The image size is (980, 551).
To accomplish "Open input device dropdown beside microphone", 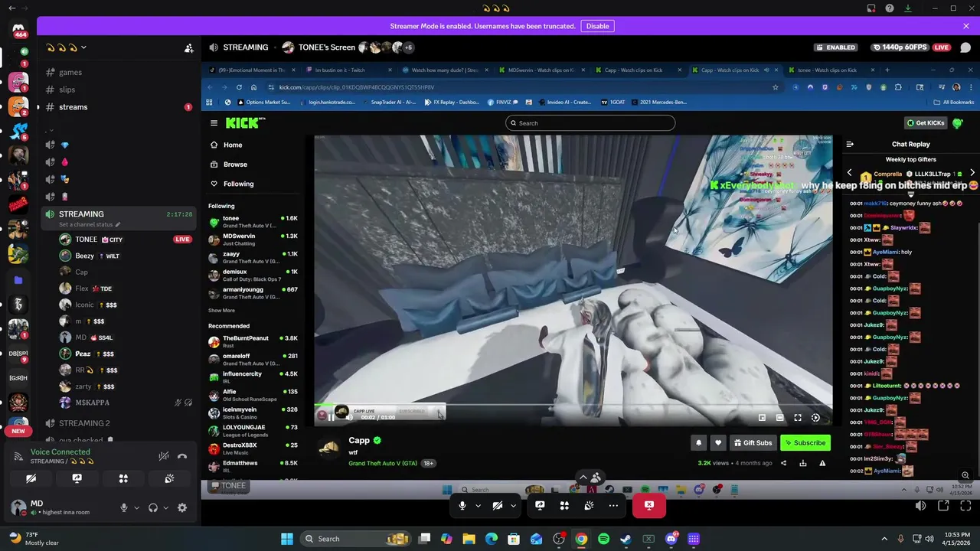I will pos(136,507).
